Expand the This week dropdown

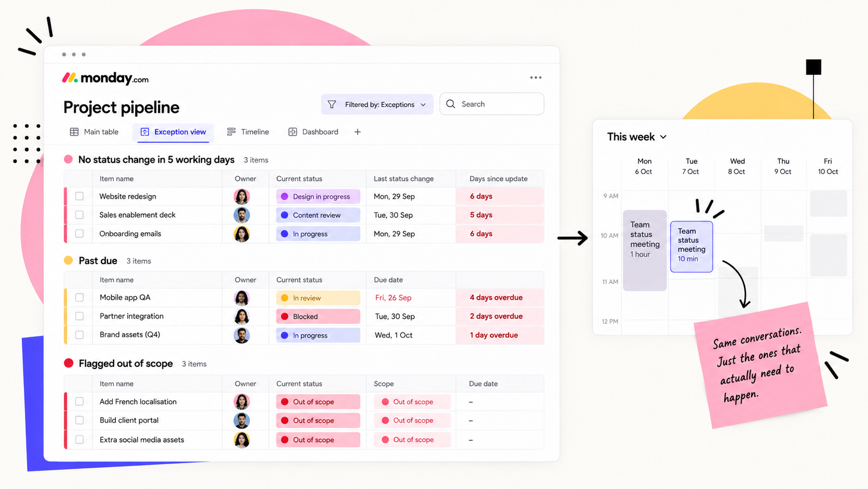tap(637, 137)
